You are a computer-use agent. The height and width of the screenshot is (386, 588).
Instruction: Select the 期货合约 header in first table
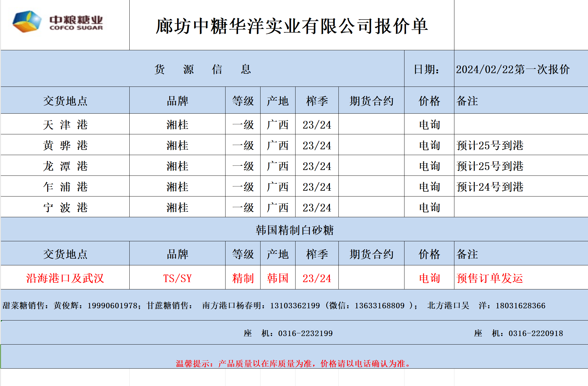(x=371, y=101)
